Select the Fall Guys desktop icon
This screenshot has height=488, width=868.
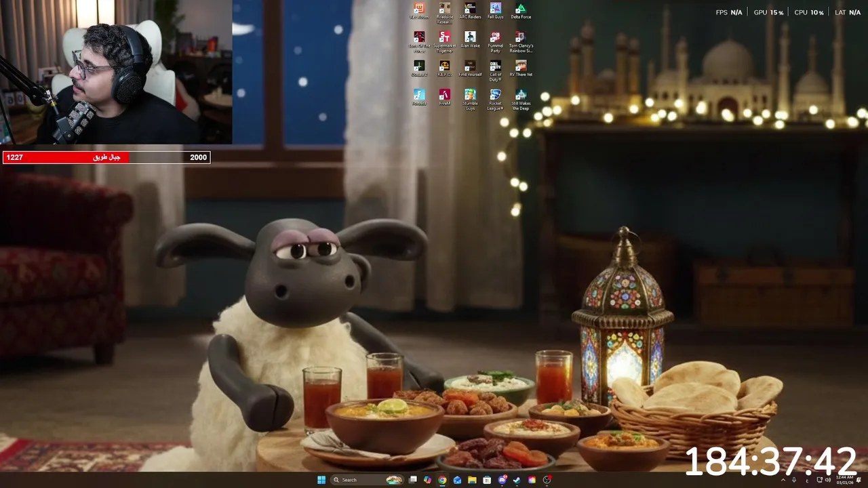[495, 11]
